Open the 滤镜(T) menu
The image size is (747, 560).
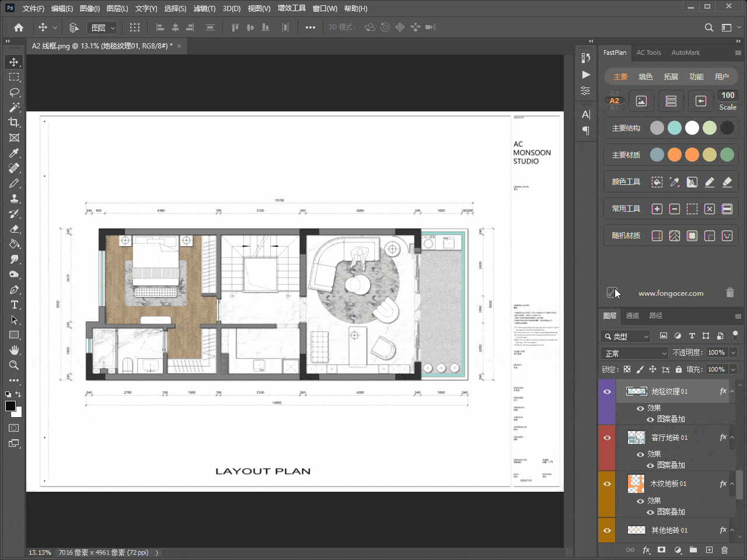coord(204,9)
